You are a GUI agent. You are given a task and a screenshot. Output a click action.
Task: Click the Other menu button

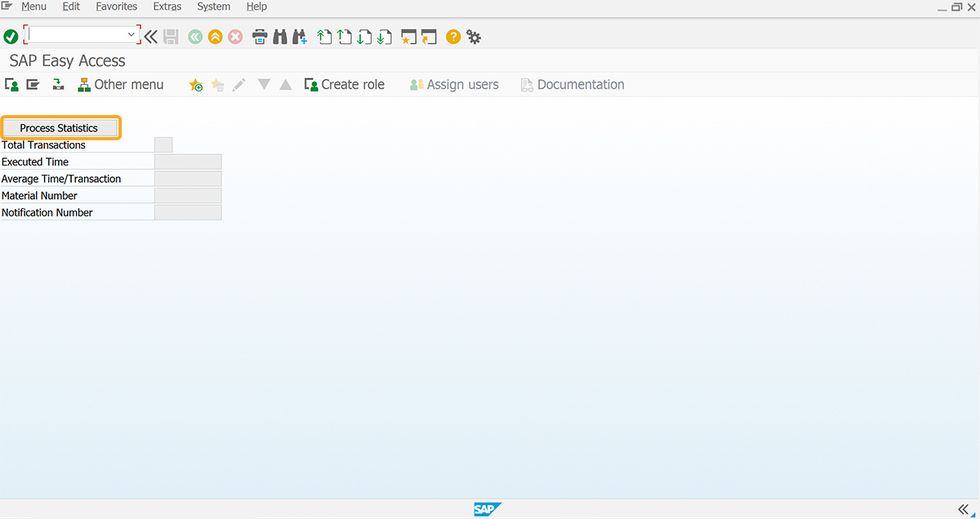click(x=120, y=84)
